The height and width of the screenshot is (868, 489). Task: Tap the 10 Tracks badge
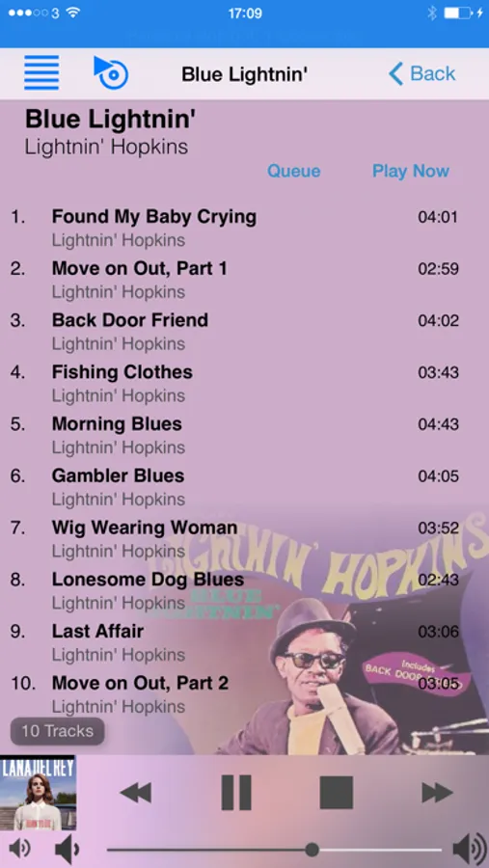[58, 731]
